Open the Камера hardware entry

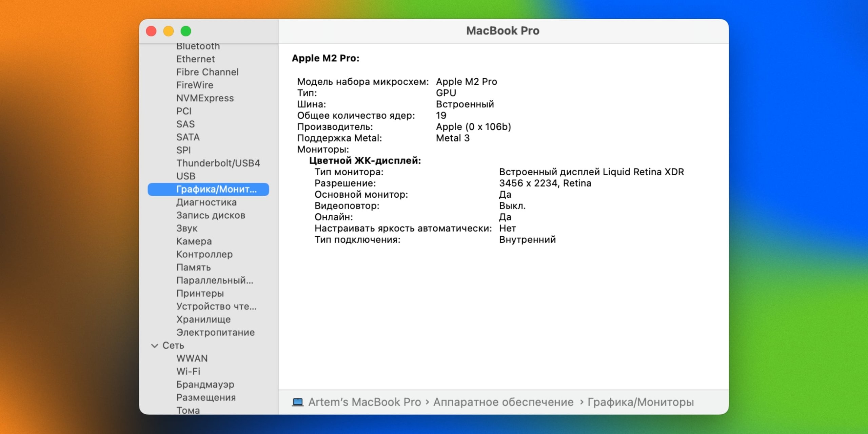coord(194,241)
